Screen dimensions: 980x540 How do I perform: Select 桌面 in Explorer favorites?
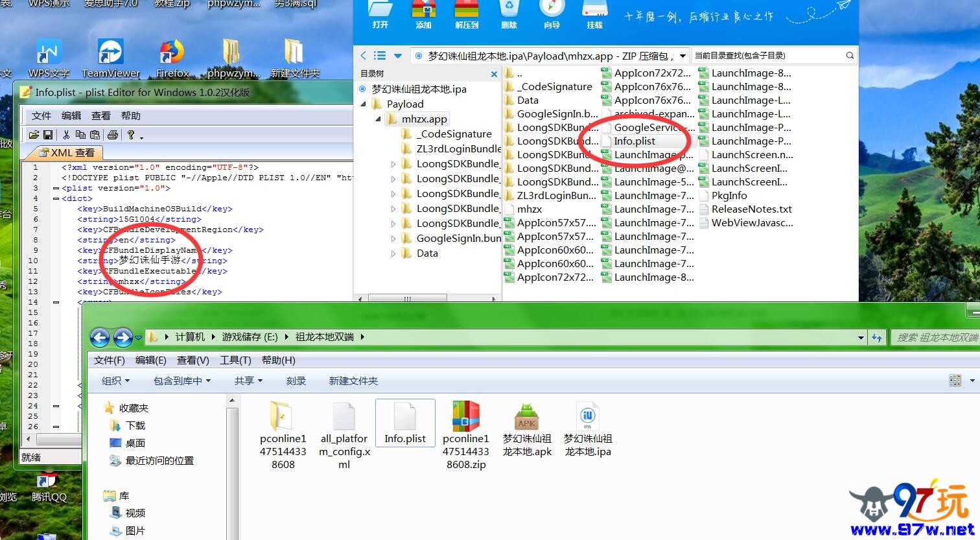pos(128,443)
